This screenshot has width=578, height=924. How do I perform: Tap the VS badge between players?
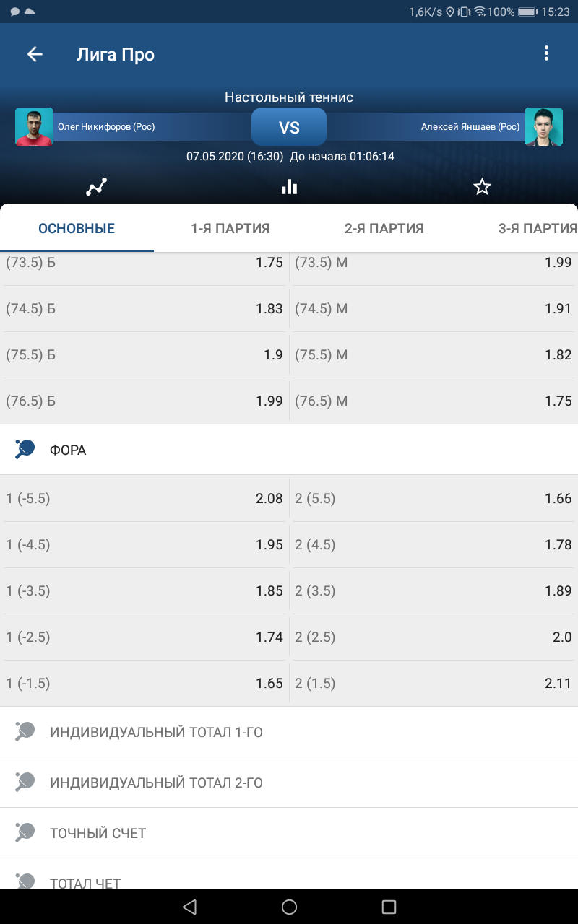[x=289, y=128]
